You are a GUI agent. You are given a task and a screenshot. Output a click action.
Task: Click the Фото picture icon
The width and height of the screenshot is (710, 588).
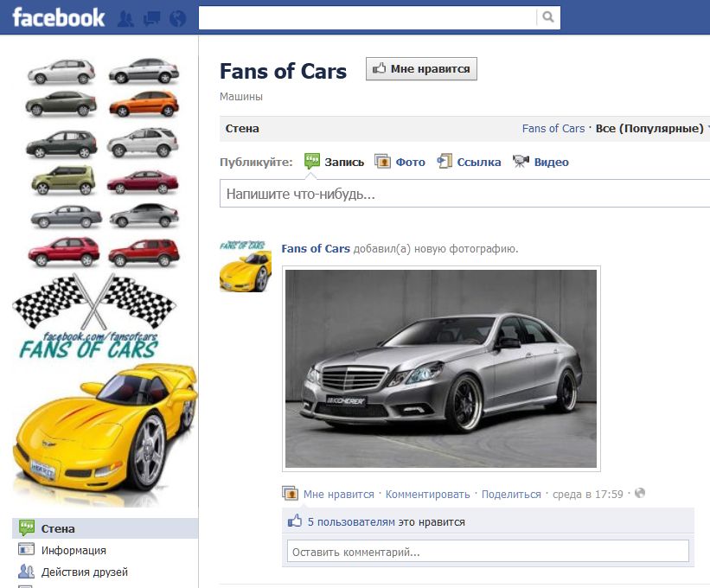(x=382, y=161)
